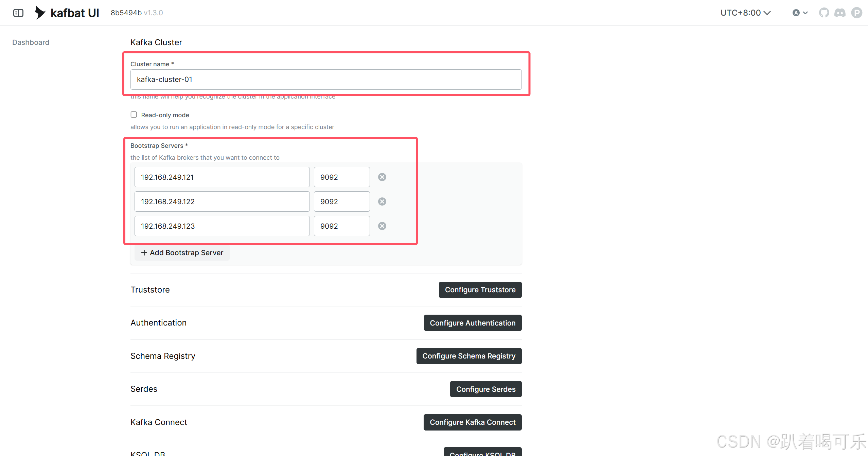868x456 pixels.
Task: Edit host field 192.168.249.123
Action: click(x=222, y=226)
